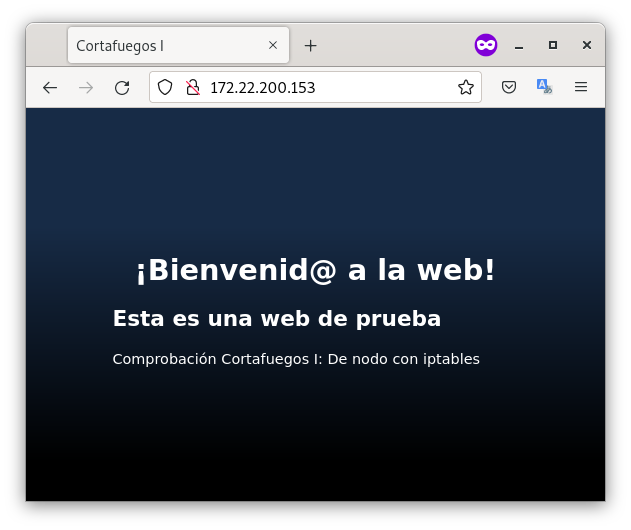
Task: Minimize the browser window
Action: (519, 46)
